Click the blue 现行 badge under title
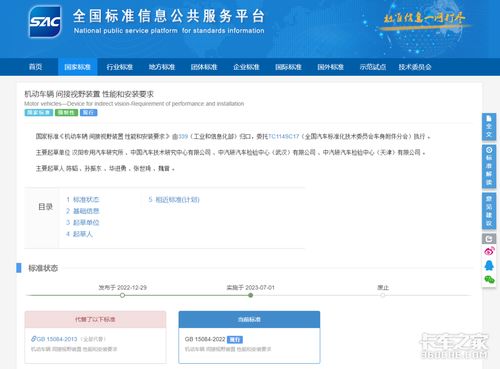 pos(89,113)
